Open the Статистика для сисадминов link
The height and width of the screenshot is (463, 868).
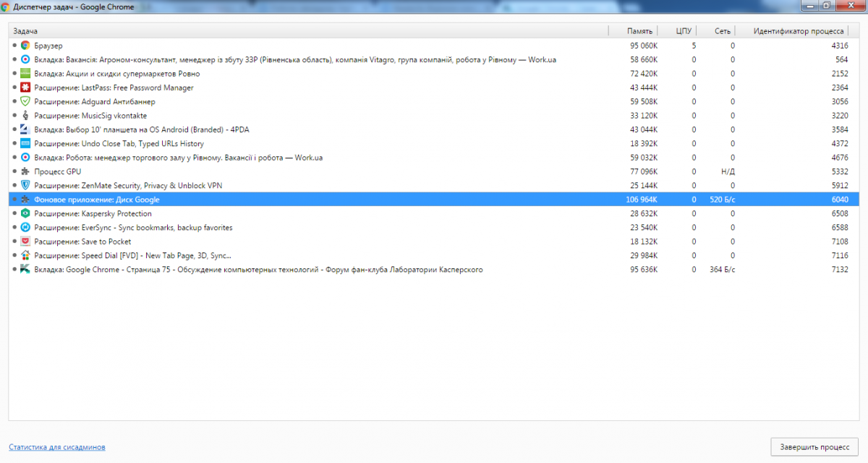click(57, 447)
